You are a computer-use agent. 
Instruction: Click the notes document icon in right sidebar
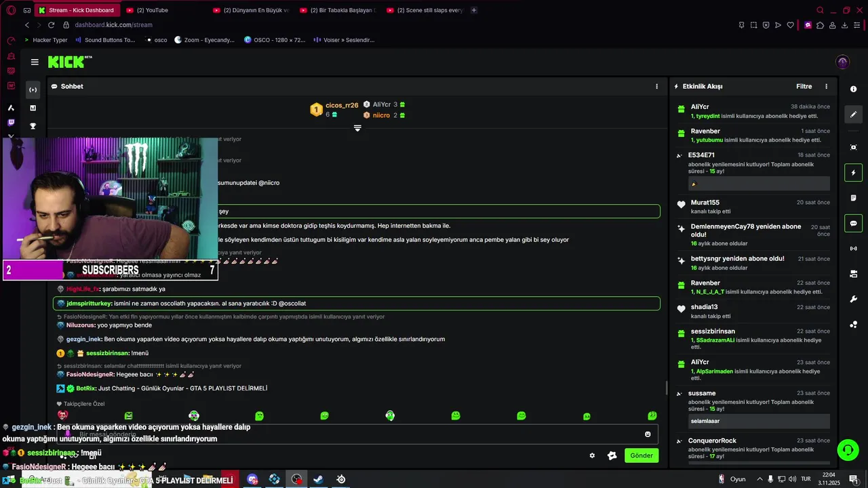(x=853, y=198)
